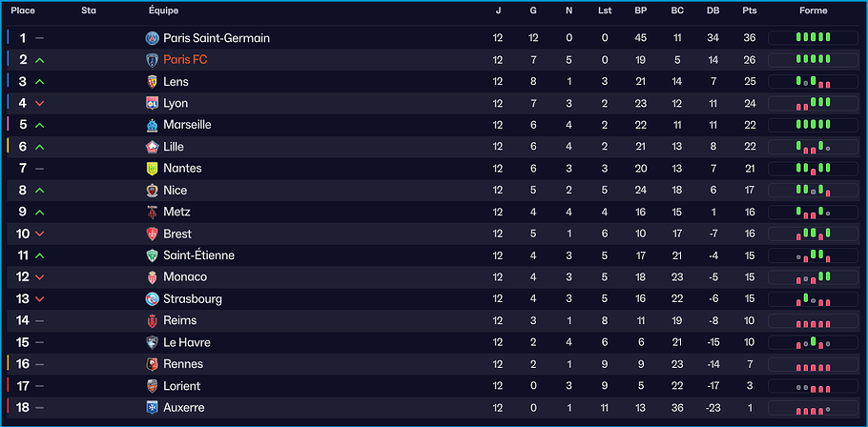Viewport: 868px width, 427px height.
Task: Click the Forme column header
Action: [x=813, y=10]
